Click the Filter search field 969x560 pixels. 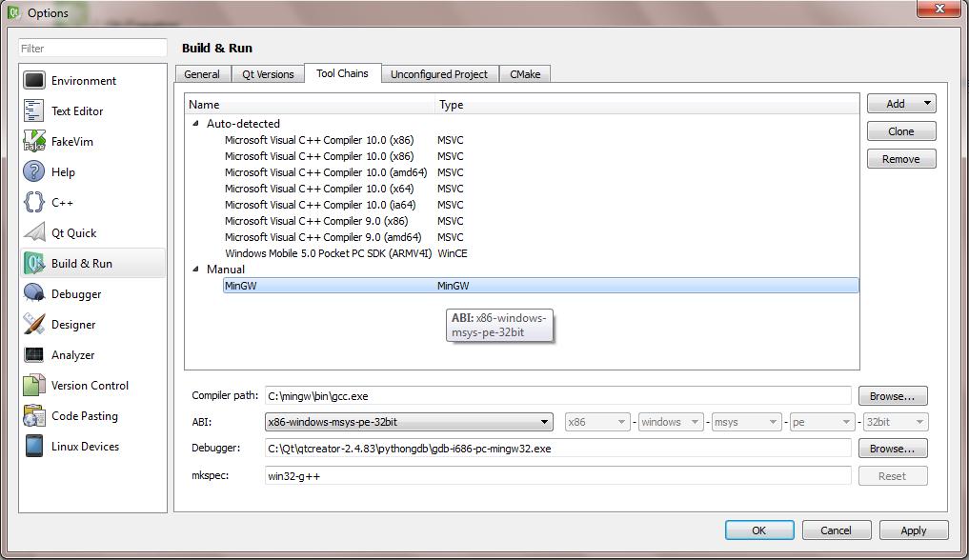point(92,49)
